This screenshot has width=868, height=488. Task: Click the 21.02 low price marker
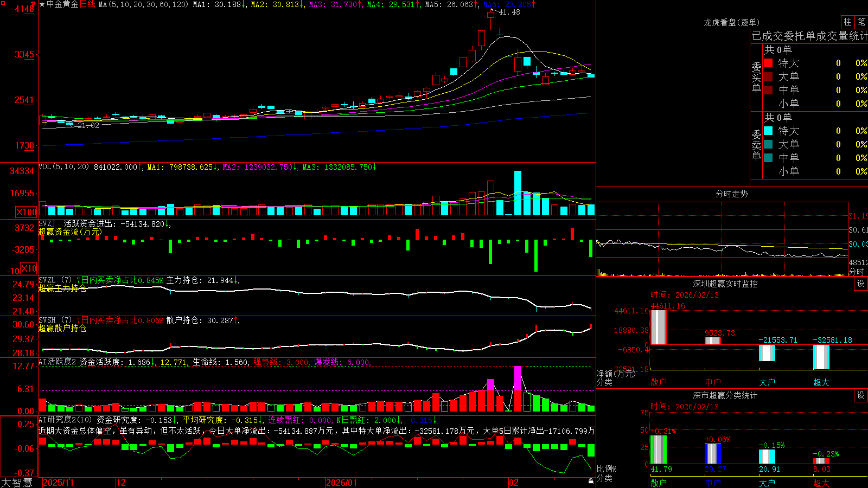click(88, 125)
